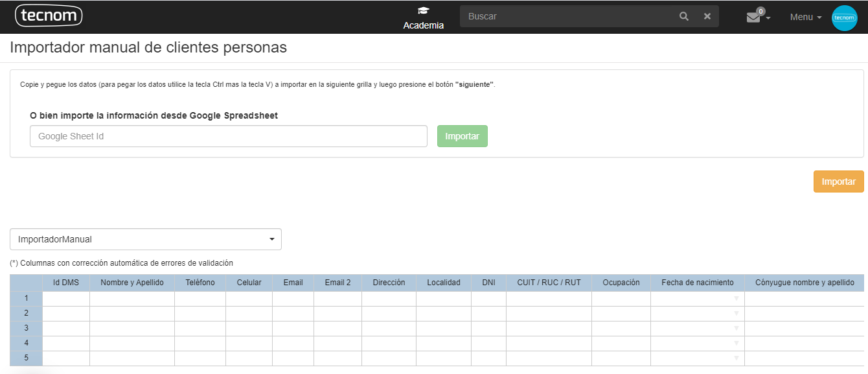Image resolution: width=868 pixels, height=374 pixels.
Task: Select the Localidad column header
Action: pyautogui.click(x=444, y=283)
